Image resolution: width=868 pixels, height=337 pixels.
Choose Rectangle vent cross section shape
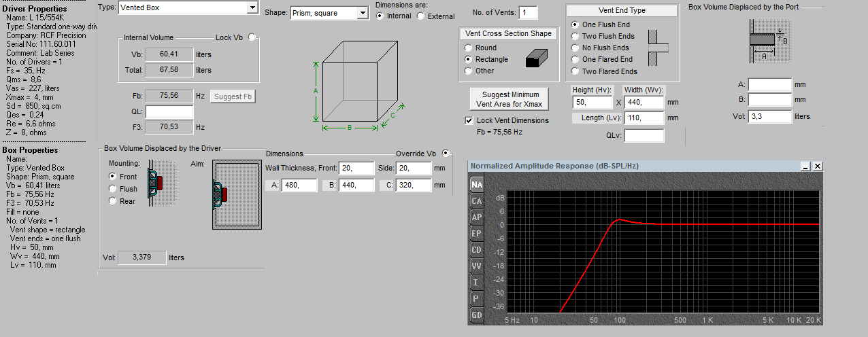(468, 59)
